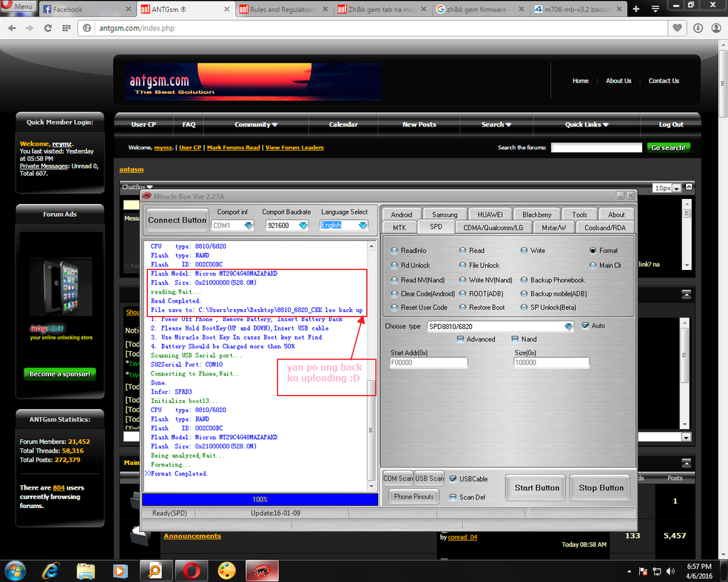Switch to the Tools tab

click(579, 215)
